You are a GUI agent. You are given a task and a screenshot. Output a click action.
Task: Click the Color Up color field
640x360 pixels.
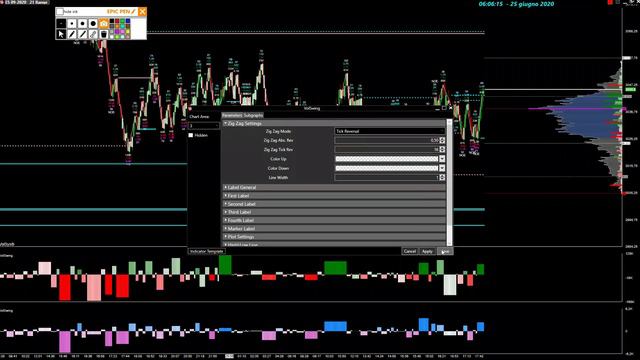click(387, 159)
